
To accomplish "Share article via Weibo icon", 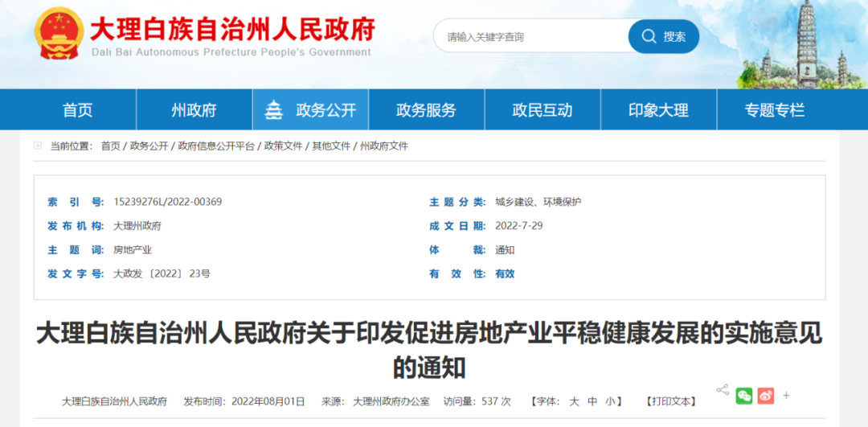I will 765,396.
